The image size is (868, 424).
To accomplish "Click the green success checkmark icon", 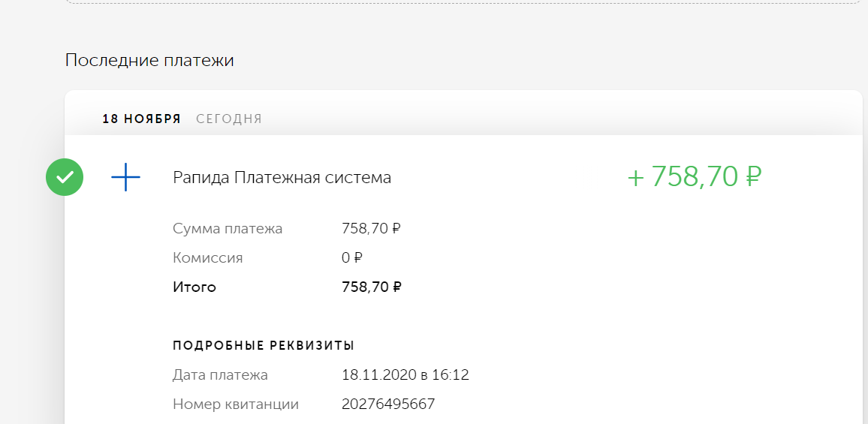I will (x=65, y=177).
